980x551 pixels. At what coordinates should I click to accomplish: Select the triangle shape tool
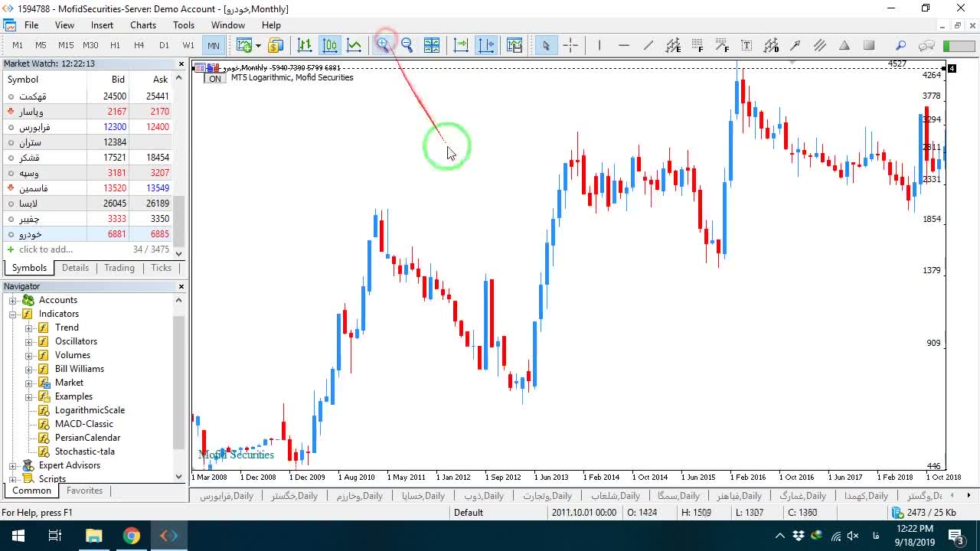coord(844,45)
